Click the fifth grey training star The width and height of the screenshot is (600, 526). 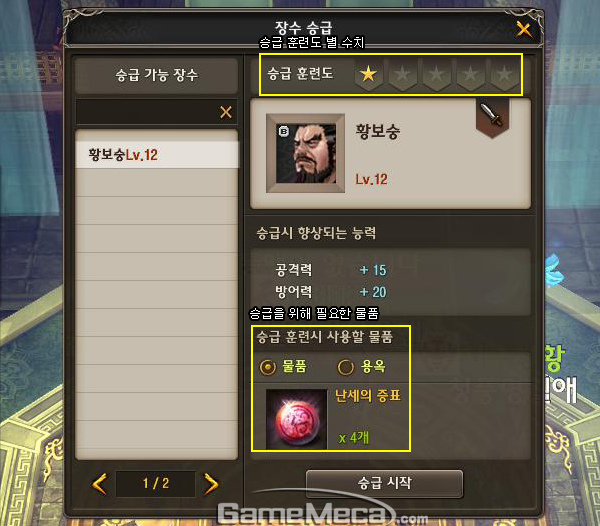(x=504, y=74)
